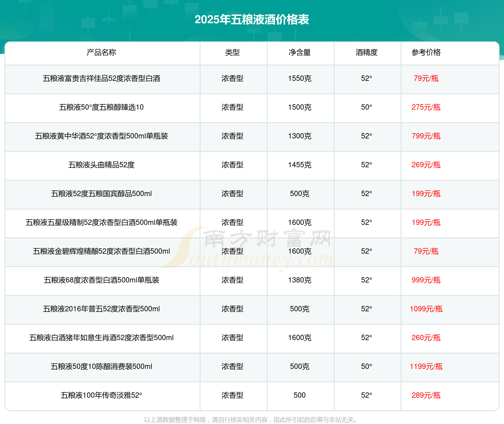Select the 275元/瓶 price
The height and width of the screenshot is (424, 504).
point(426,107)
